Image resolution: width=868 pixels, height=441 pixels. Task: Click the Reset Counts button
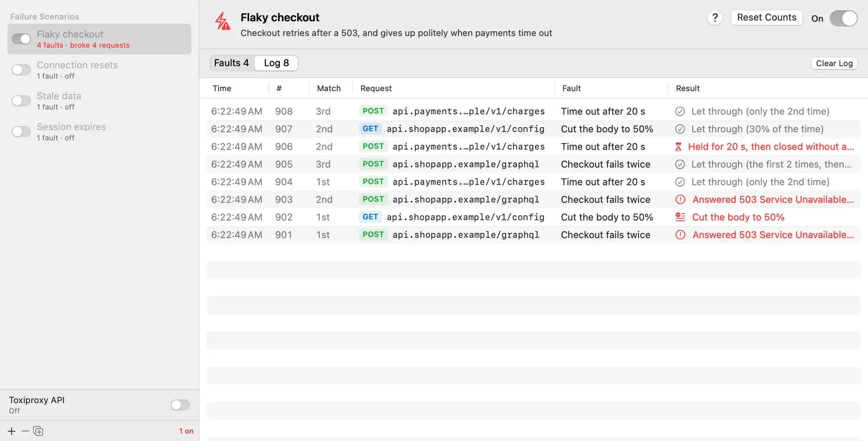coord(766,17)
